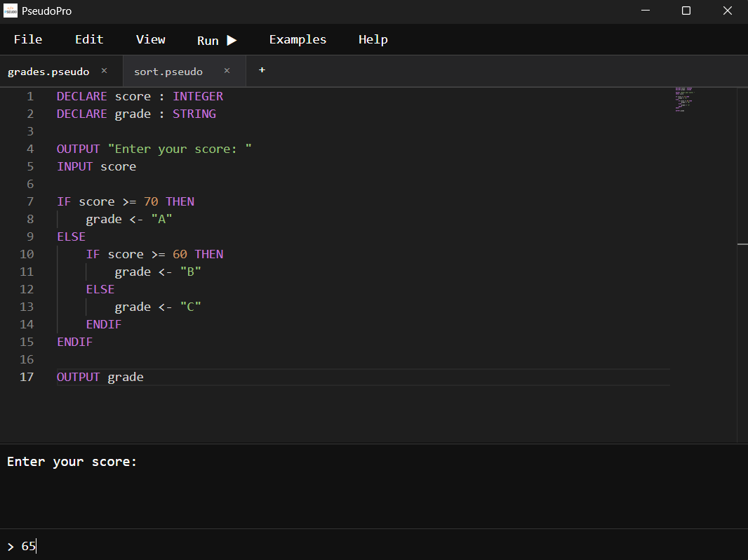Screen dimensions: 748x560
Task: Close the grades.pseudo tab
Action: point(104,71)
